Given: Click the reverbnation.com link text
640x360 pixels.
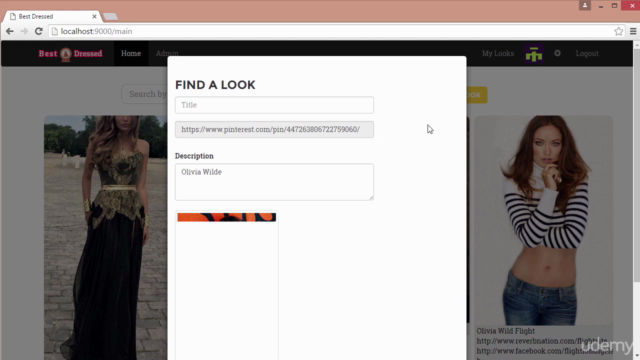Looking at the screenshot, I should pyautogui.click(x=542, y=341).
